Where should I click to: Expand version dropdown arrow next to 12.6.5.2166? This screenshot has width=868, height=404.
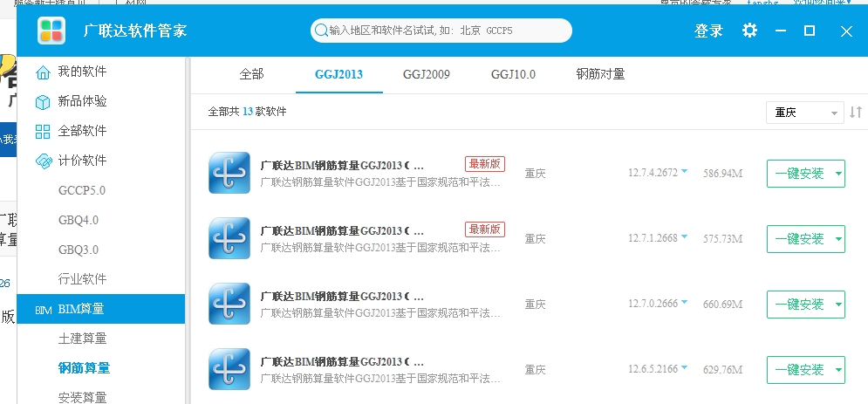(x=684, y=367)
